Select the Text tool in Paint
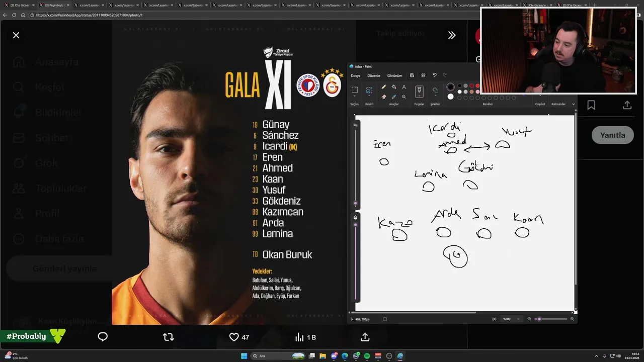The height and width of the screenshot is (362, 644). (x=404, y=87)
